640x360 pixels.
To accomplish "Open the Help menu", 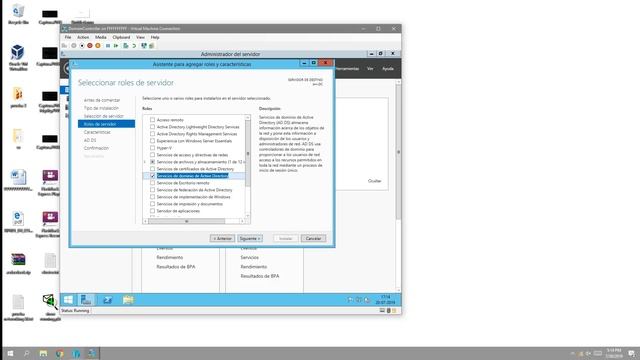I will [155, 37].
